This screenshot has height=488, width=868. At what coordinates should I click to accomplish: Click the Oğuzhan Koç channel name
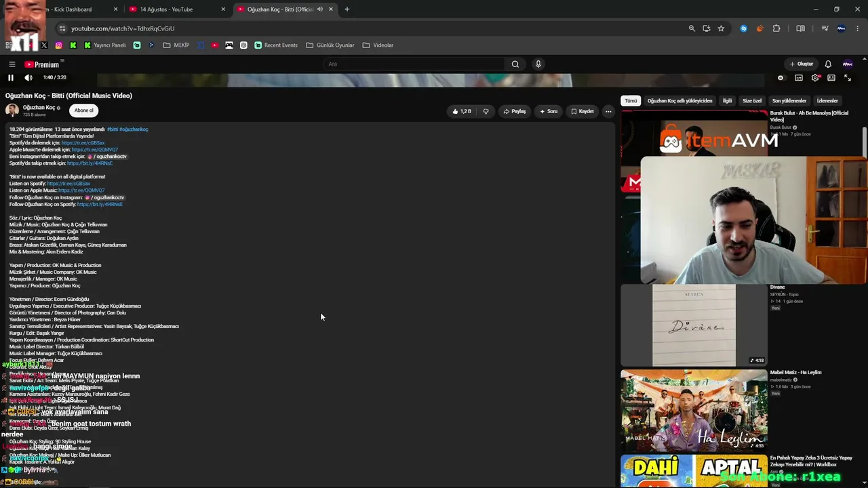39,108
